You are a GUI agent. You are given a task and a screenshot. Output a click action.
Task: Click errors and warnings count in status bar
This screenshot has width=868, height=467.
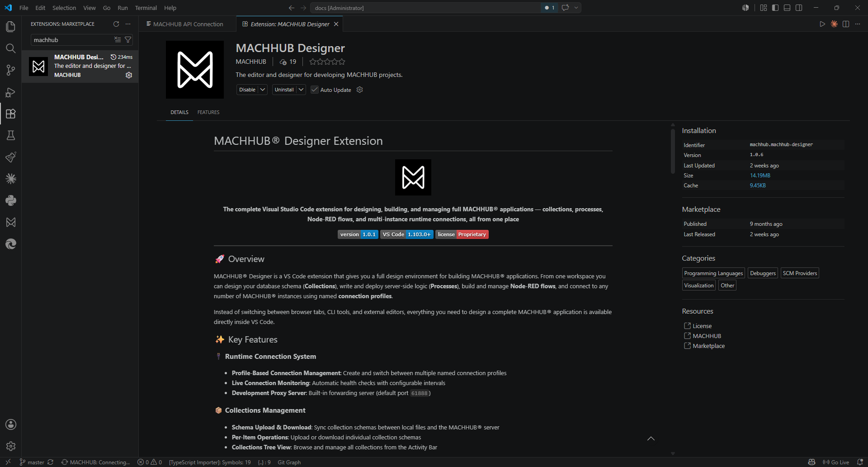point(150,462)
